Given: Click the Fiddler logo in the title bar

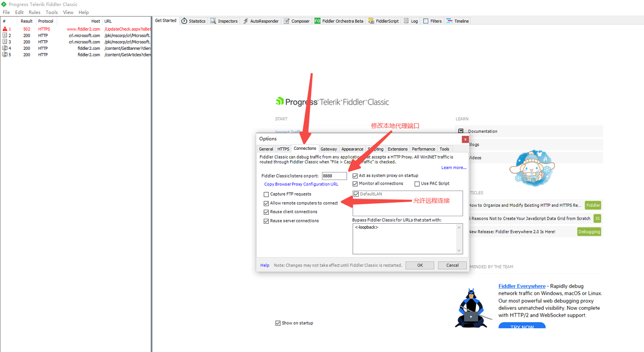Looking at the screenshot, I should tap(4, 4).
